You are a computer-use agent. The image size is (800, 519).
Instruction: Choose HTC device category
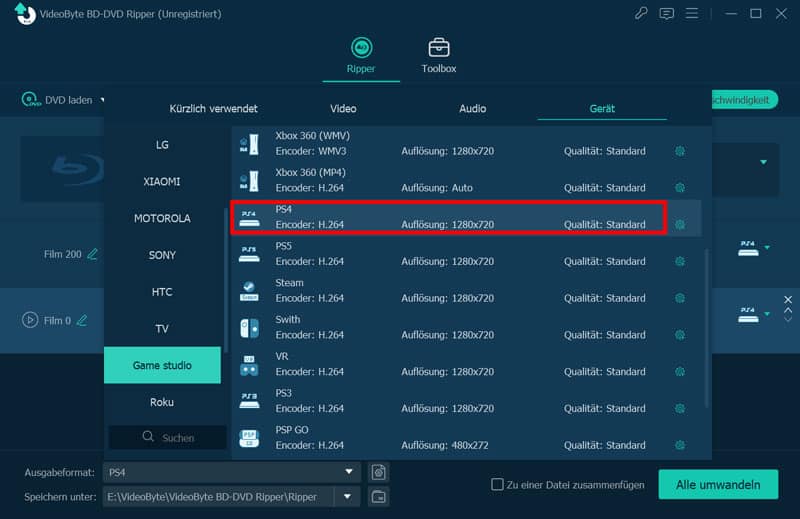pos(162,292)
